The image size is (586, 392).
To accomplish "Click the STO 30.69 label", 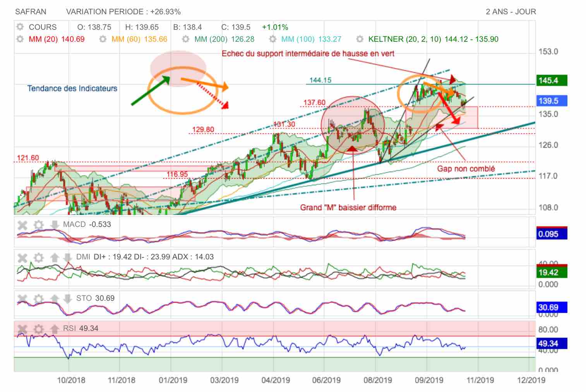I will coord(95,298).
